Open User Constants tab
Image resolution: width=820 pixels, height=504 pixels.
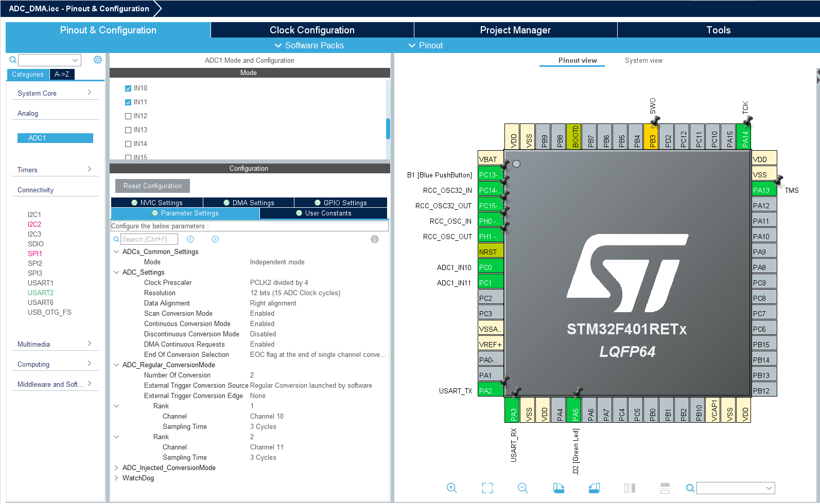pos(324,213)
